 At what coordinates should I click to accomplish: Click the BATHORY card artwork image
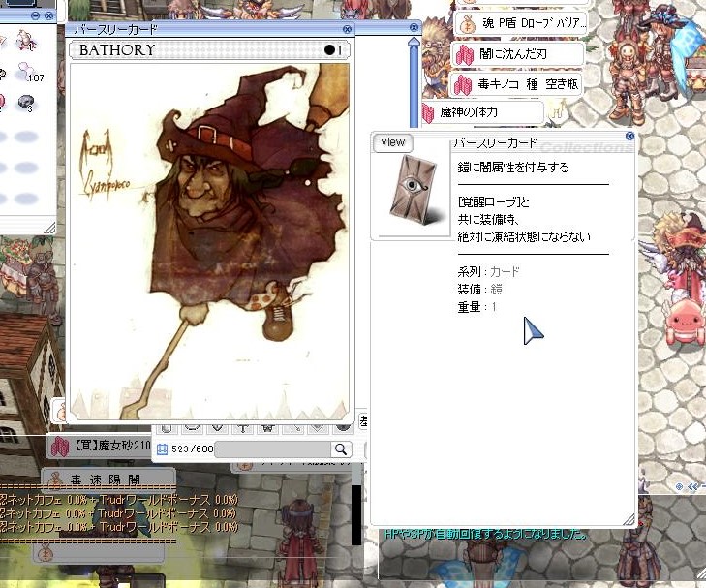point(210,242)
